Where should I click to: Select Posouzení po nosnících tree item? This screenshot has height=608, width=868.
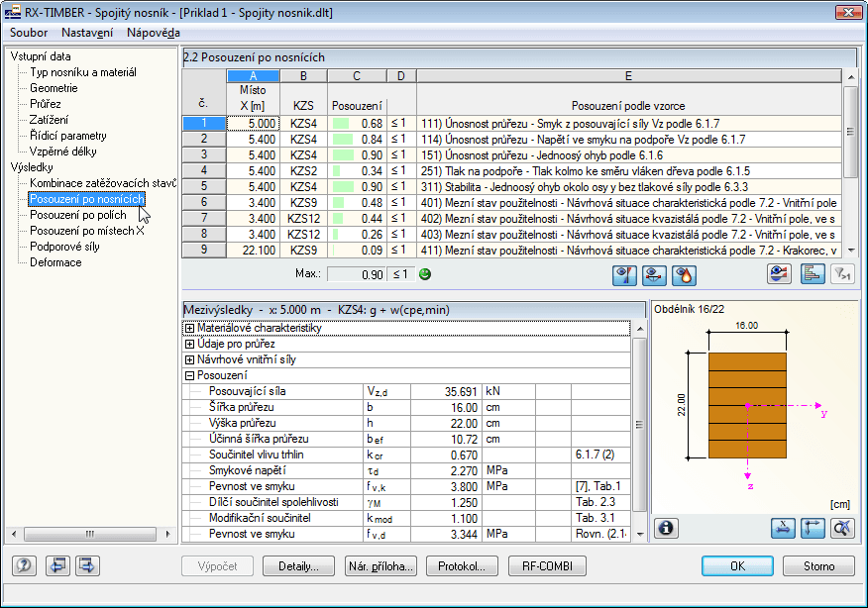pyautogui.click(x=87, y=199)
